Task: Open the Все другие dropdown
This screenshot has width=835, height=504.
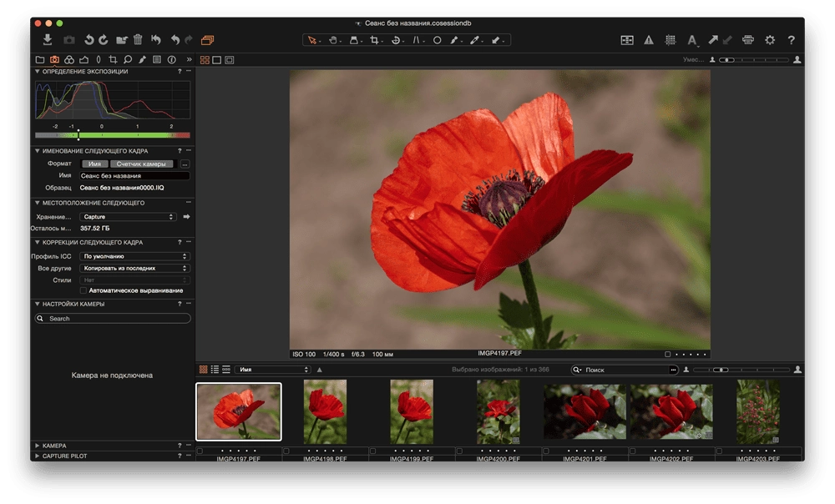Action: [x=134, y=268]
